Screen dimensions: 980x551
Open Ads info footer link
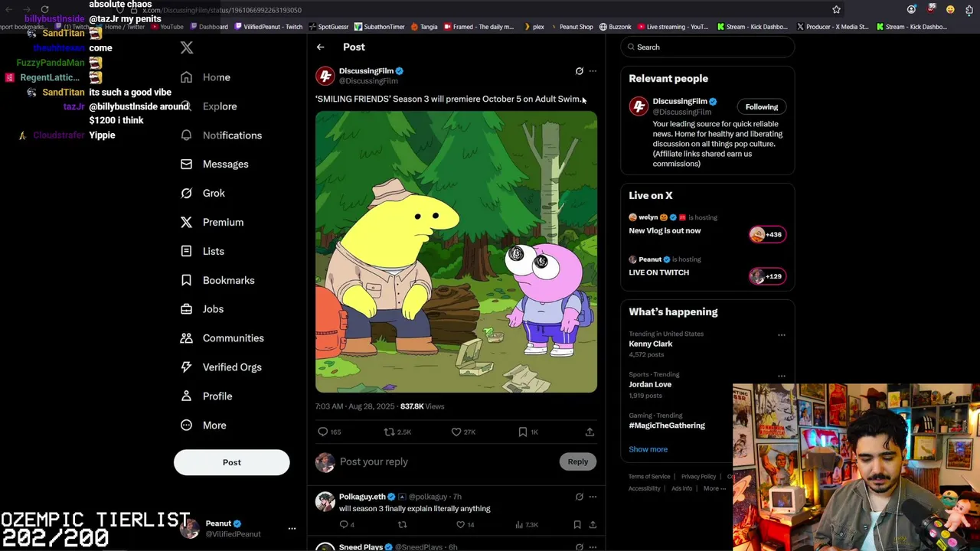(681, 489)
